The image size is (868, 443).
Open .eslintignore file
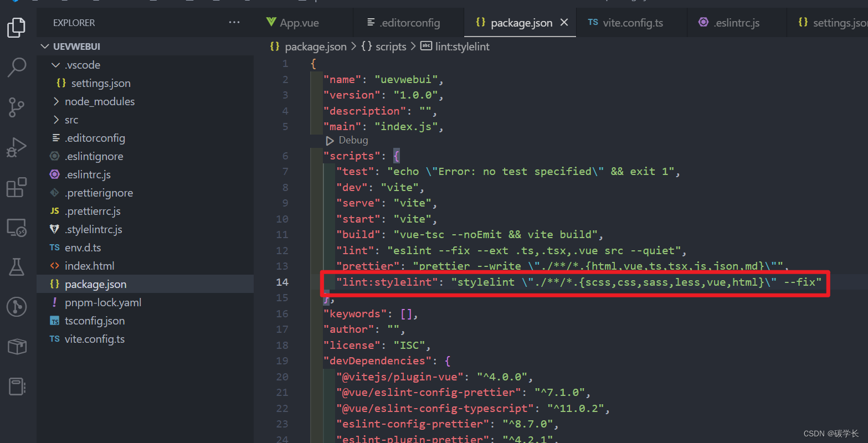(x=145, y=156)
